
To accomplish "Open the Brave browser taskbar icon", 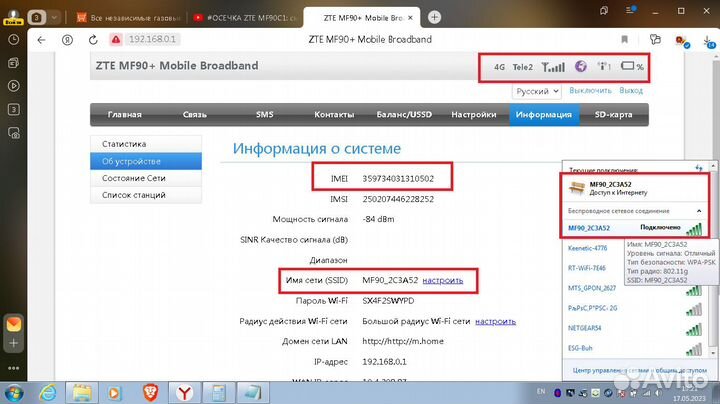I will pos(150,393).
